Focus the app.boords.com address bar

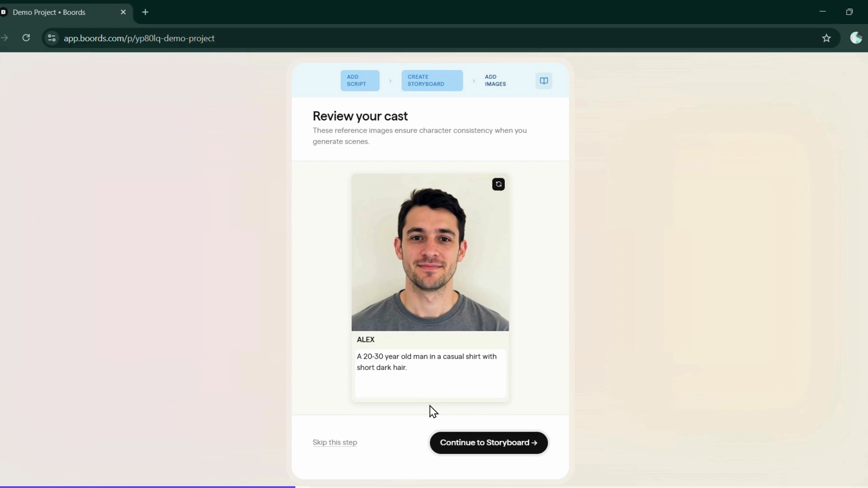[139, 38]
